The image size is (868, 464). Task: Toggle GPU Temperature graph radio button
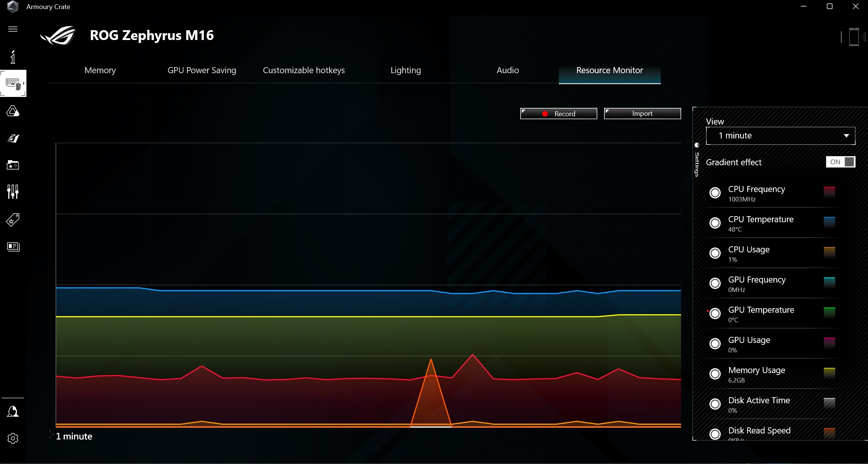click(715, 313)
